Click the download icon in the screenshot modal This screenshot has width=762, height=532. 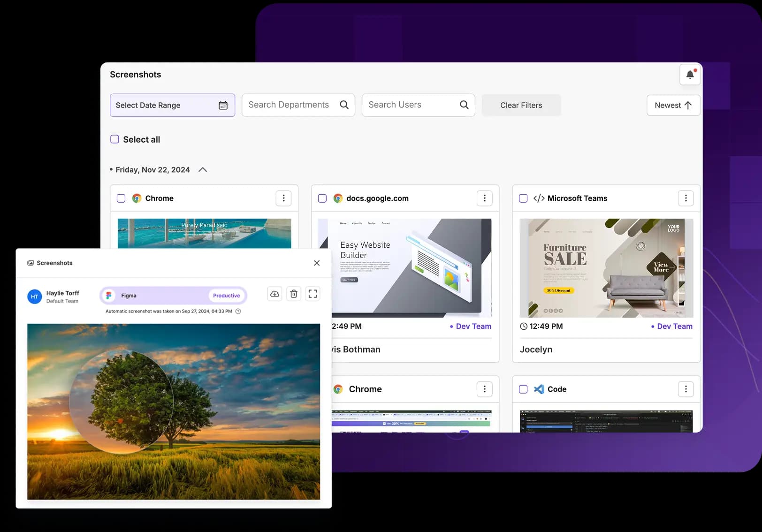click(274, 293)
